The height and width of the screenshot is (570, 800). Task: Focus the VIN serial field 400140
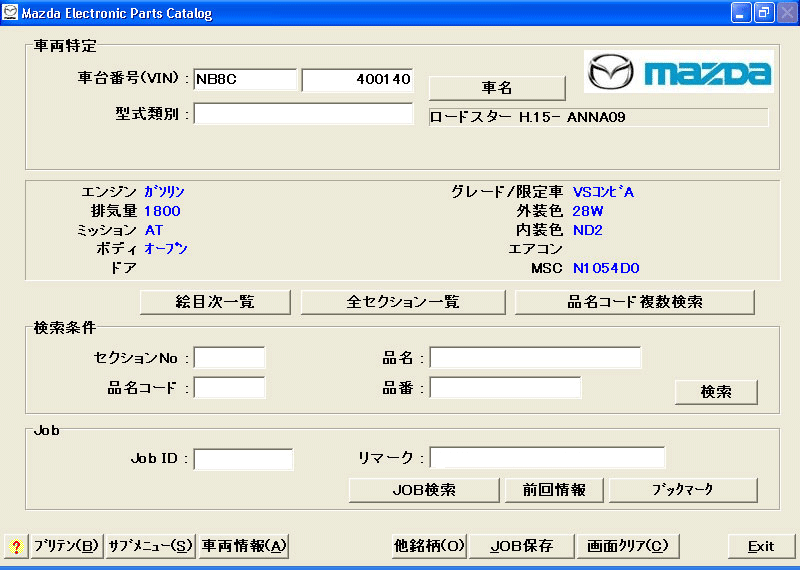coord(357,80)
